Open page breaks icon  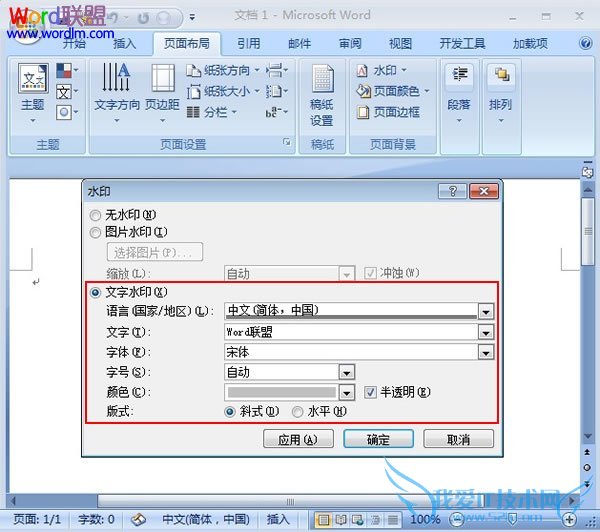click(277, 70)
